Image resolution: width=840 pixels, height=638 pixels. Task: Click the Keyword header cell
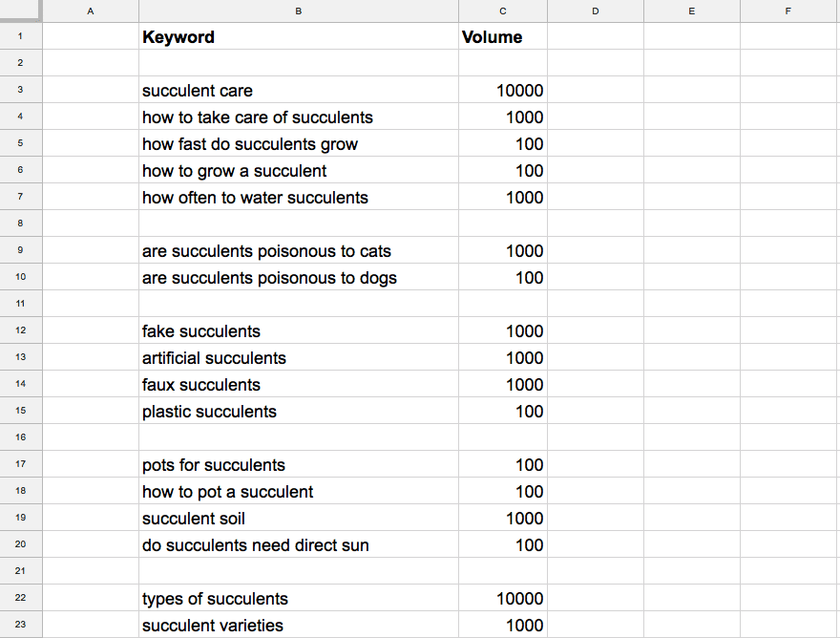[x=298, y=36]
